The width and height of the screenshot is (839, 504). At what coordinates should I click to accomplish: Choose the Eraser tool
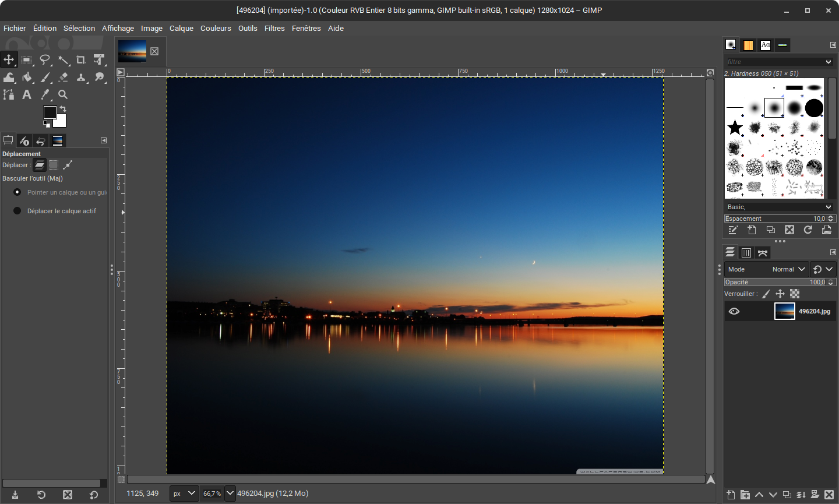point(64,77)
